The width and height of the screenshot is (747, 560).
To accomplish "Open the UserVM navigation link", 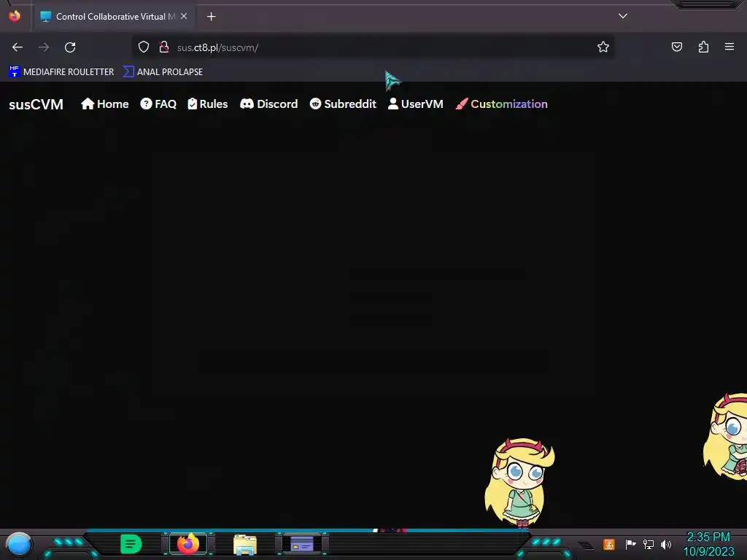I will tap(415, 104).
